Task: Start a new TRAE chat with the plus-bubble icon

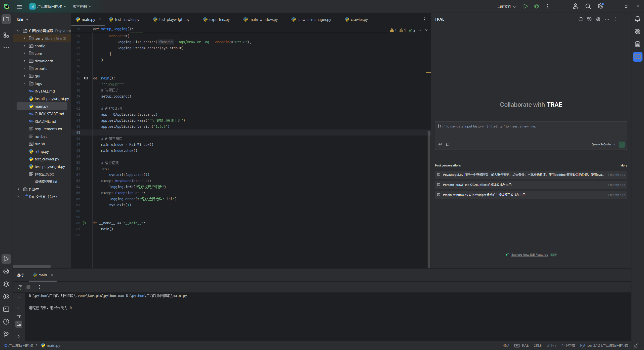Action: (x=581, y=19)
